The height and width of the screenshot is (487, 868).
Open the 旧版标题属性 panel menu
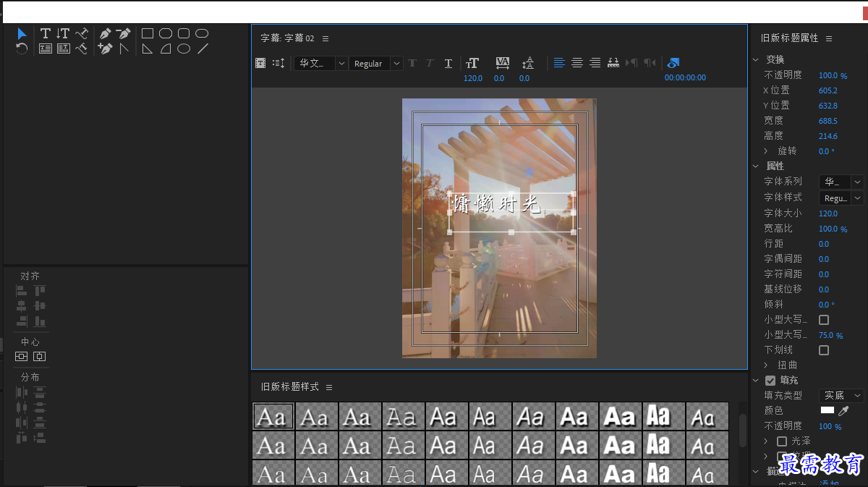click(x=829, y=38)
